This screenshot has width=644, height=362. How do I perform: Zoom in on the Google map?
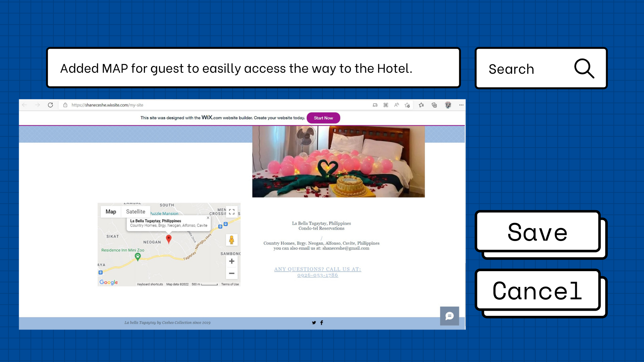pyautogui.click(x=231, y=261)
